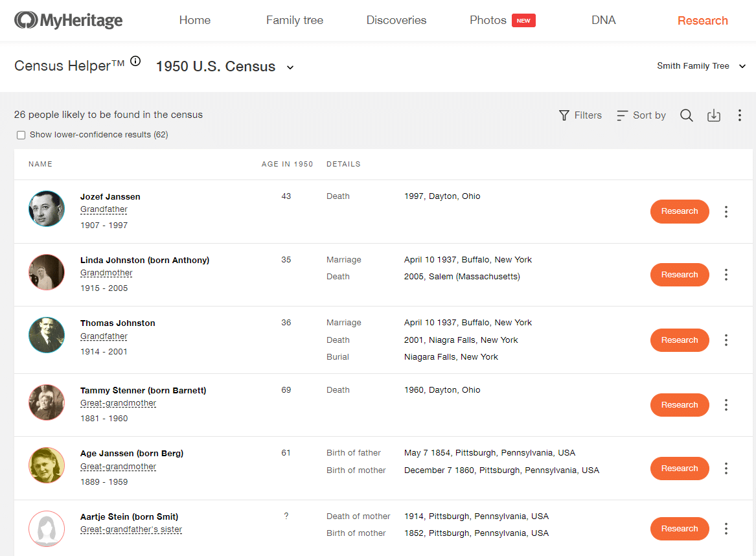The width and height of the screenshot is (756, 556).
Task: Open the list options three-dot menu
Action: 740,115
